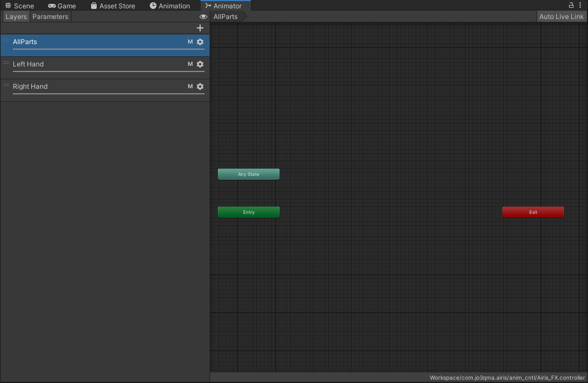Switch to the Scene tab
588x383 pixels.
pos(21,6)
